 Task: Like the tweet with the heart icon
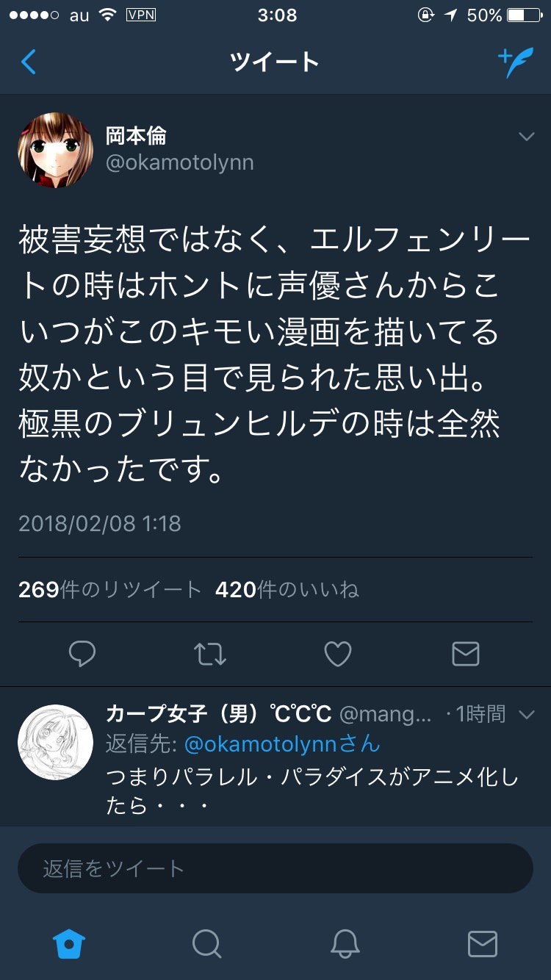point(338,653)
